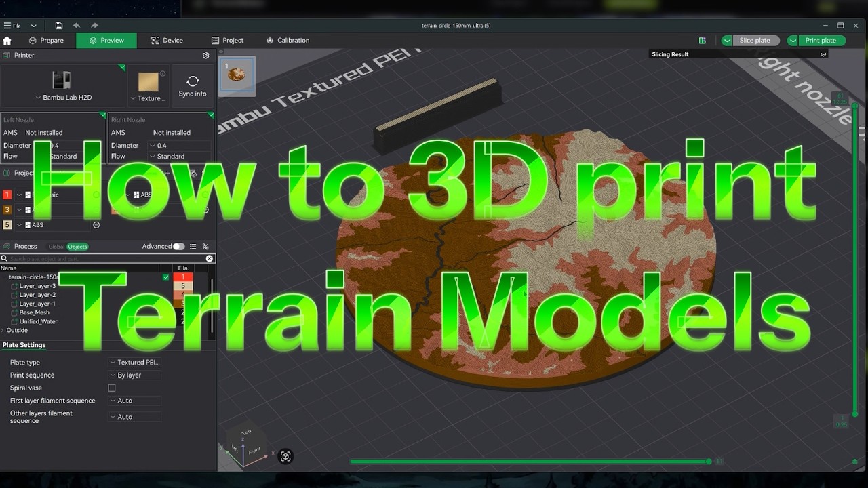Select the Bambu Lab H2D printer image
The height and width of the screenshot is (488, 868).
pyautogui.click(x=61, y=80)
